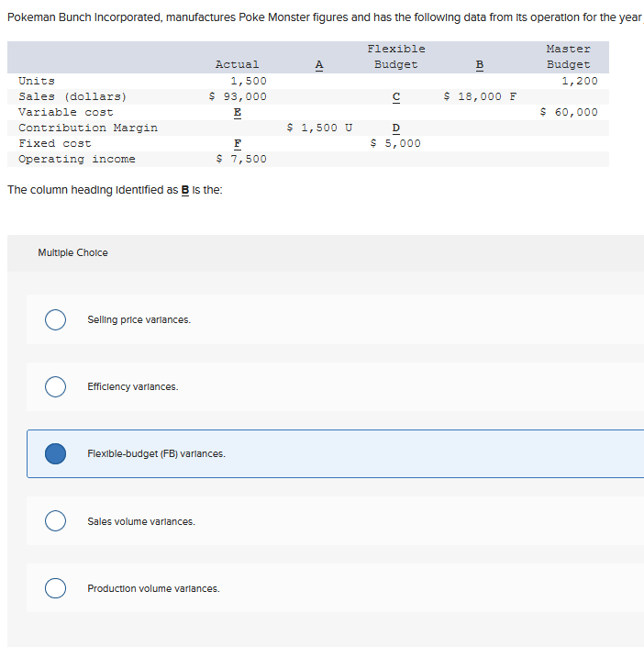
Task: Click the question text 'The column heading identified as'
Action: tap(93, 190)
